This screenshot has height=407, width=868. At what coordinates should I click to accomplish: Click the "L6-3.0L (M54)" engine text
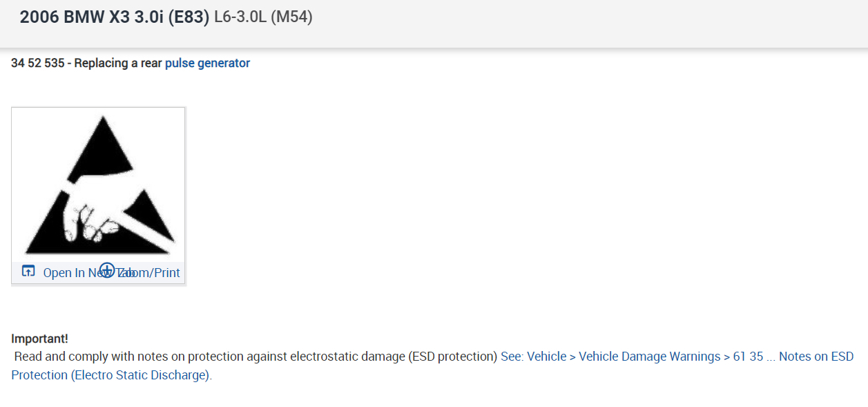click(x=263, y=17)
